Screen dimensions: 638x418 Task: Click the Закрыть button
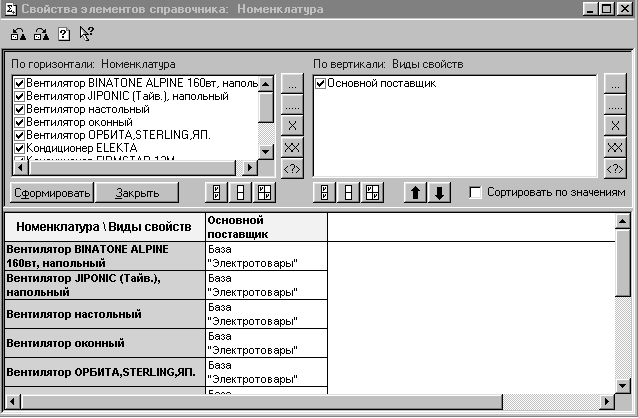click(137, 193)
